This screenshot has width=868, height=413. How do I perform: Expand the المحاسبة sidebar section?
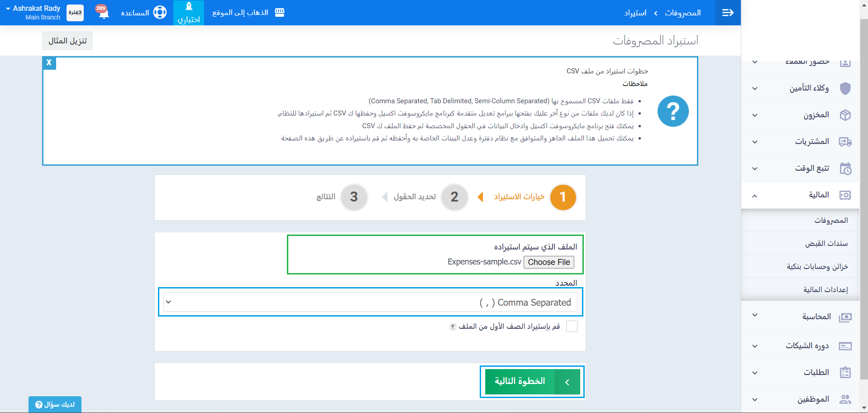coord(754,316)
